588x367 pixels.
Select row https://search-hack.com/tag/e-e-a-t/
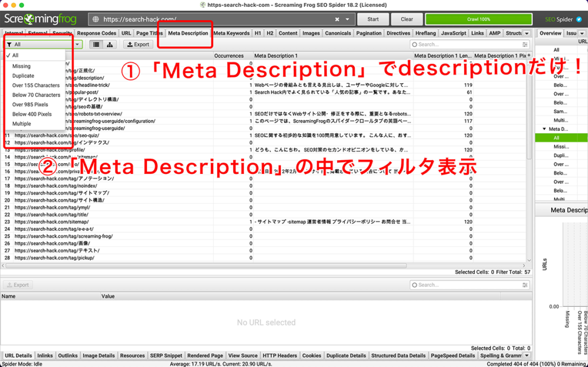(x=264, y=229)
